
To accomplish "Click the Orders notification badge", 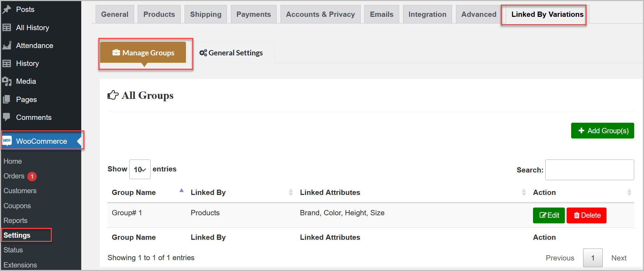I will (x=32, y=176).
